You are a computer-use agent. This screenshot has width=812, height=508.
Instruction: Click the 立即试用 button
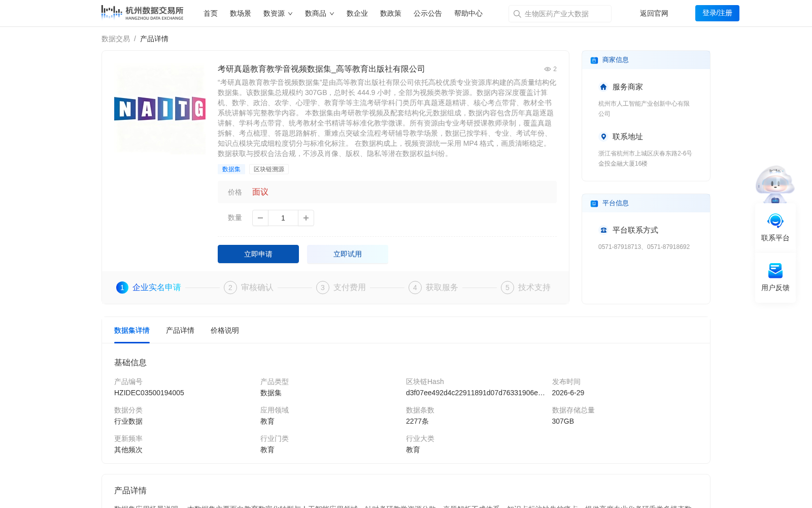click(x=348, y=254)
